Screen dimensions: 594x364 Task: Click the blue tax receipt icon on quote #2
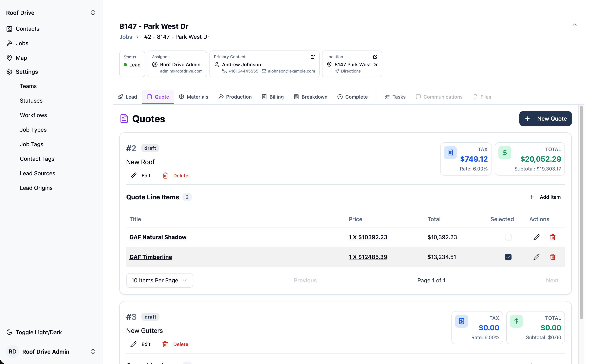pyautogui.click(x=450, y=153)
